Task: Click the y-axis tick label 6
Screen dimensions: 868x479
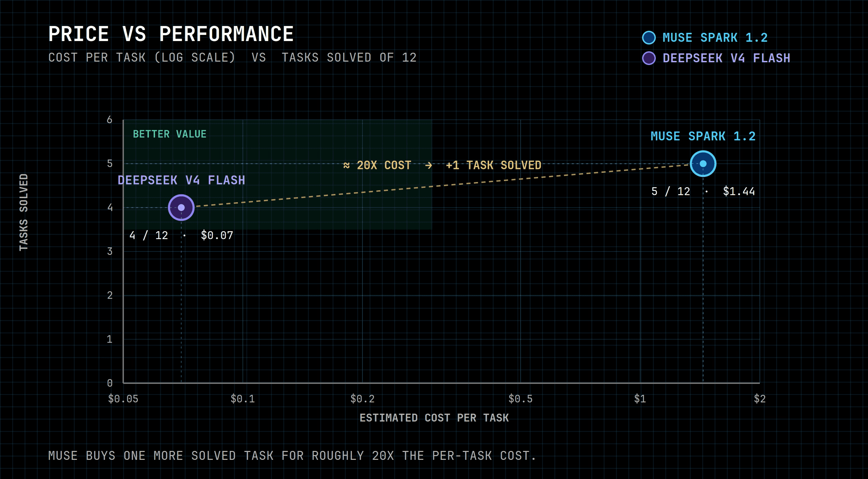Action: tap(110, 120)
